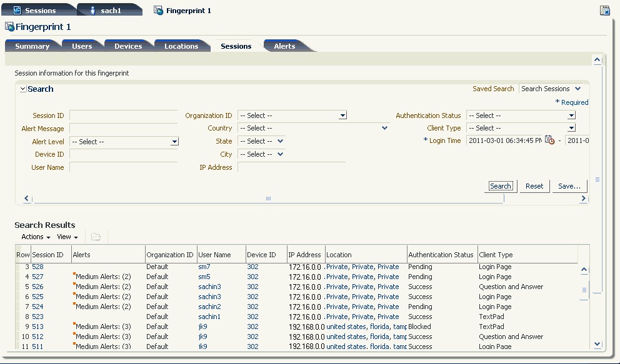620x364 pixels.
Task: Click the IP Address input field
Action: pyautogui.click(x=291, y=167)
